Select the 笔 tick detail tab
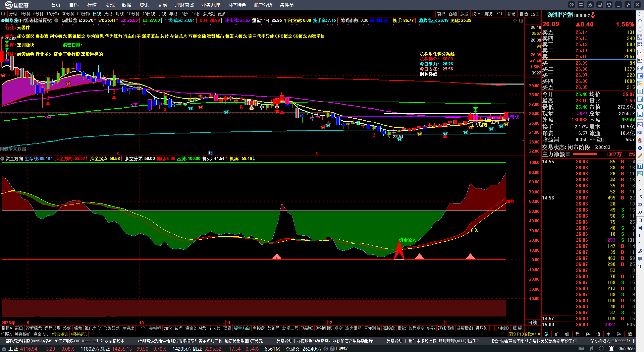Viewport: 644px width, 352px height. pos(546,334)
